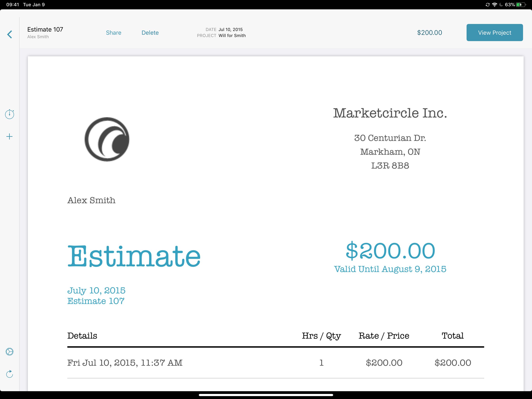The width and height of the screenshot is (532, 399).
Task: Tap the home indicator bar
Action: pos(266,395)
